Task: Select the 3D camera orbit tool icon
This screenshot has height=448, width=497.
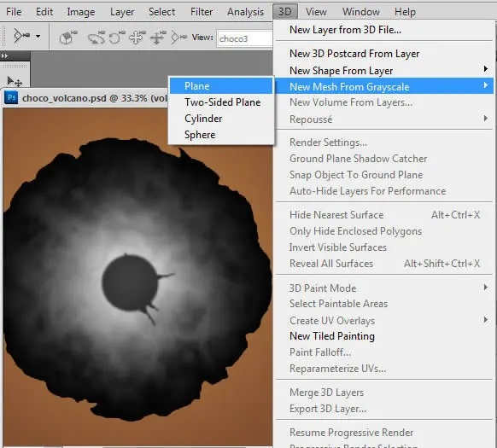Action: [96, 38]
